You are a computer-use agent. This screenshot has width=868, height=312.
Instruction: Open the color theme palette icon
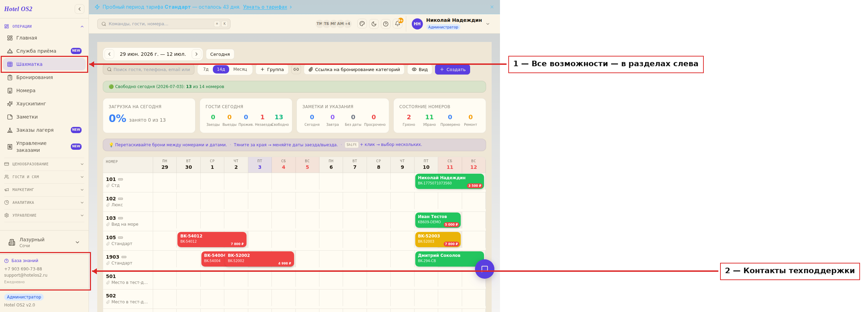pyautogui.click(x=362, y=24)
